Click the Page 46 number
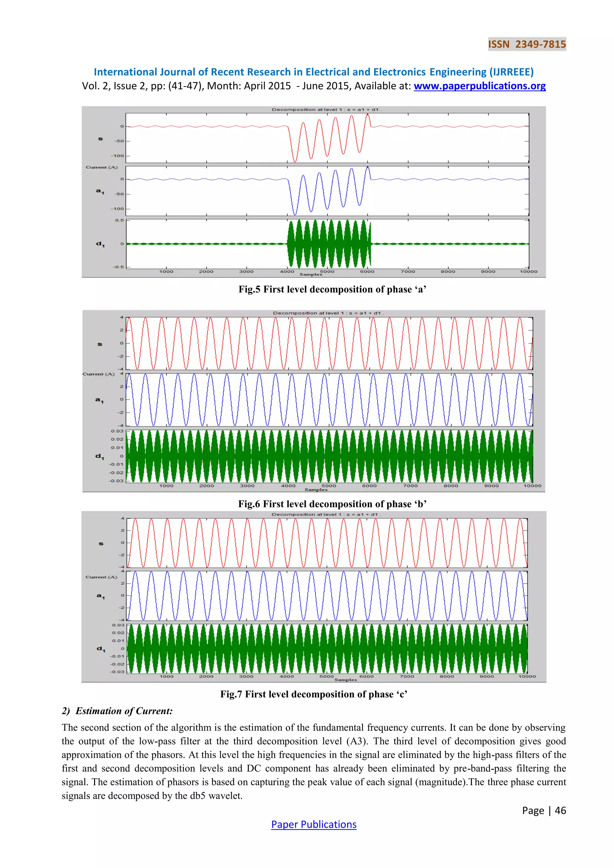The image size is (614, 868). coord(544,810)
